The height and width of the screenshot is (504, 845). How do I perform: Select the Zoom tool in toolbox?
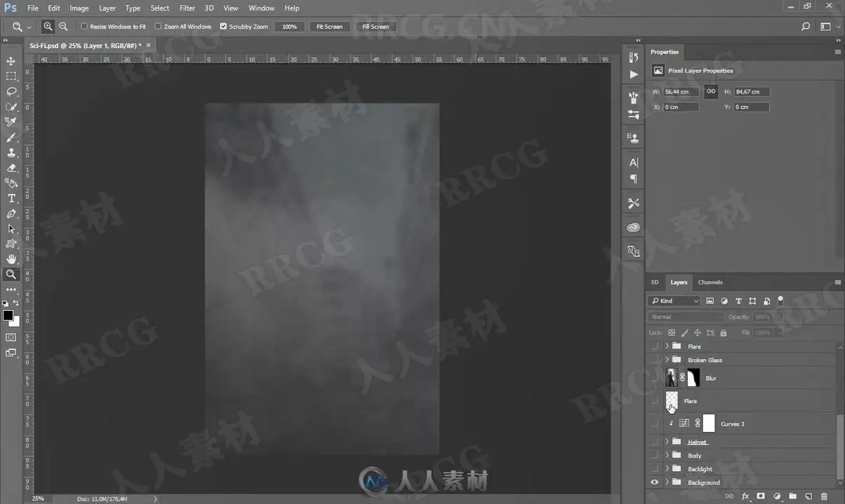(x=11, y=274)
